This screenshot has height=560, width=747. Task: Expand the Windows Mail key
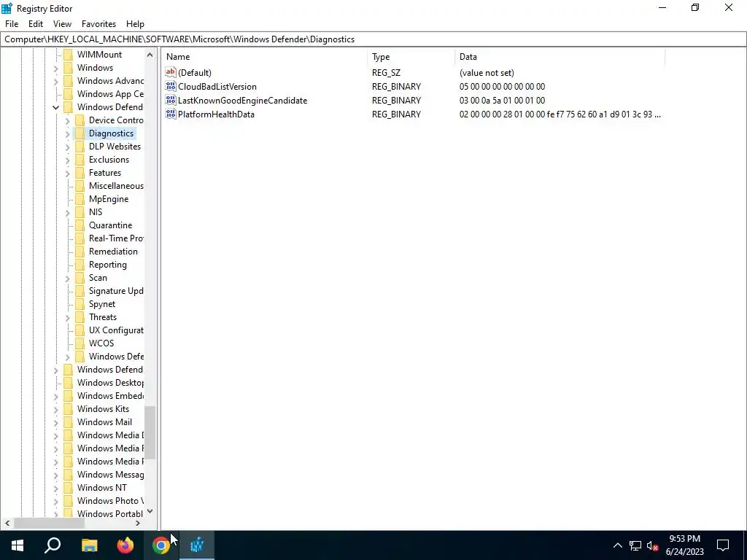click(55, 422)
